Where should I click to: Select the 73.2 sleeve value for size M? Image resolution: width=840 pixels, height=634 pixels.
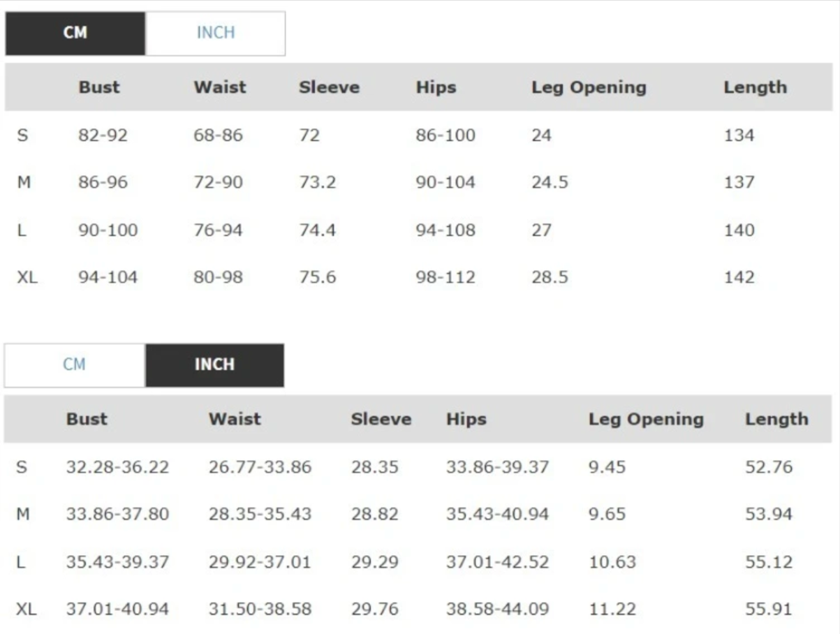[x=317, y=183]
